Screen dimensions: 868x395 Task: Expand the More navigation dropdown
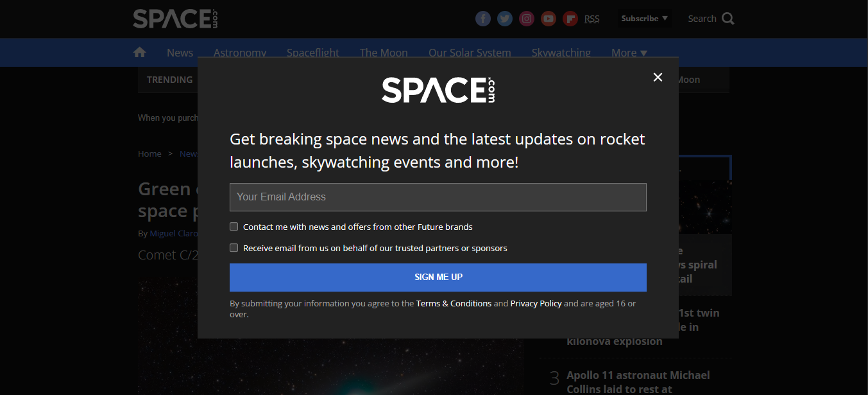click(x=628, y=52)
